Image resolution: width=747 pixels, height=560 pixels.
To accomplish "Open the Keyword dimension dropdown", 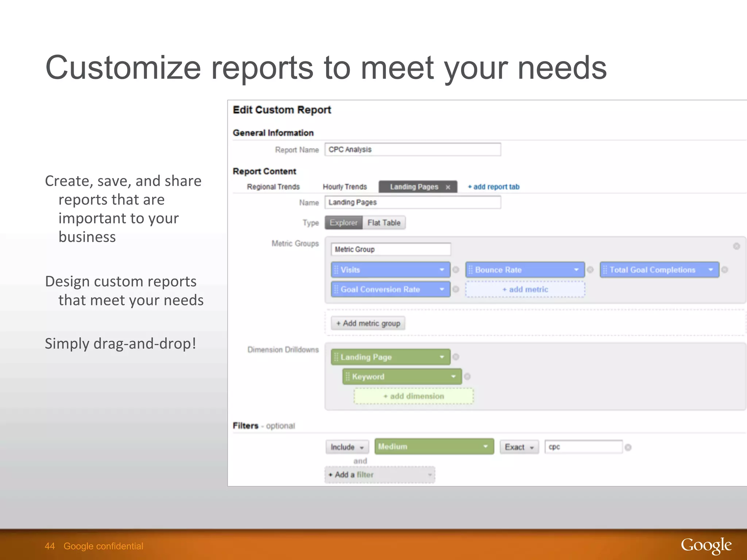I will click(453, 376).
